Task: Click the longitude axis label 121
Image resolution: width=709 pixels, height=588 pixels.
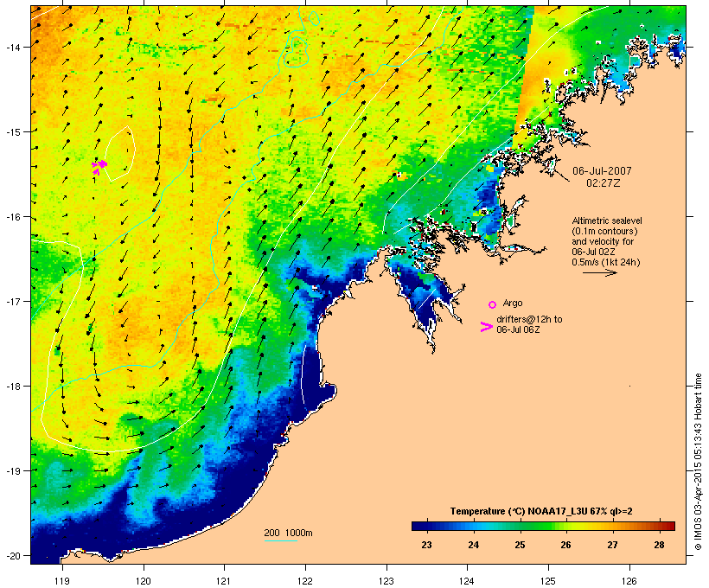Action: pos(224,581)
